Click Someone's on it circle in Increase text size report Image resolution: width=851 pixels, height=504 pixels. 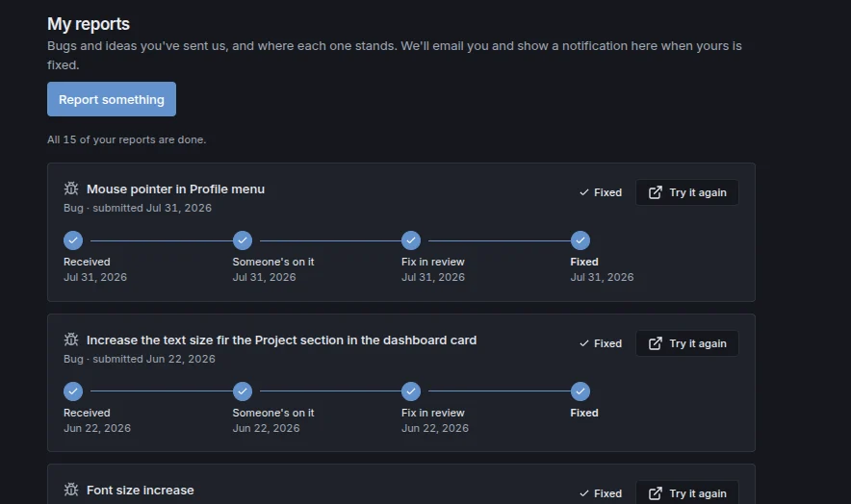(243, 391)
